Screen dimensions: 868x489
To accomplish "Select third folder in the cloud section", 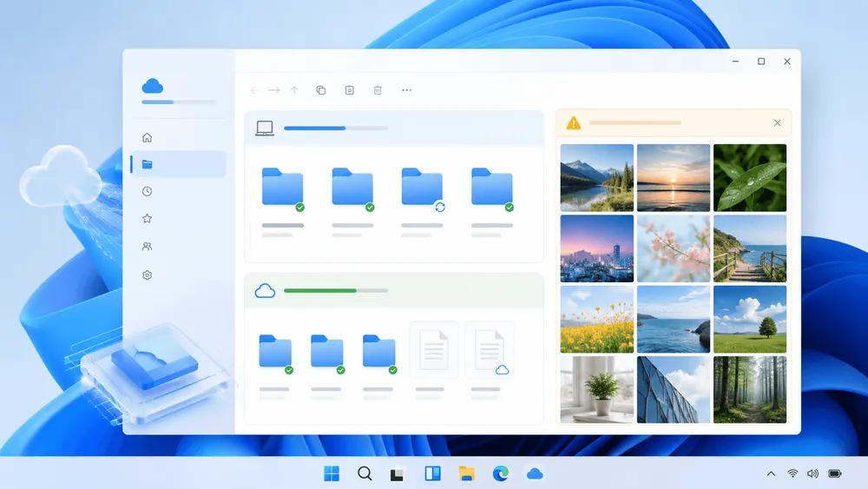I will tap(379, 354).
